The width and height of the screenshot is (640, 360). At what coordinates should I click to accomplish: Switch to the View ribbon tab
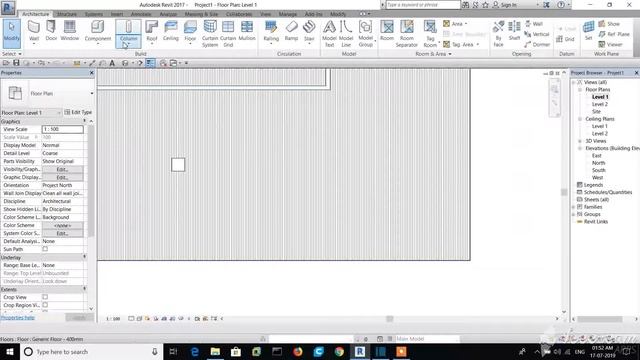265,14
